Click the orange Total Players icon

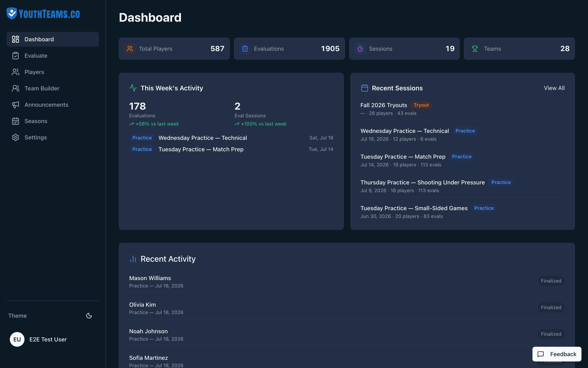[130, 49]
